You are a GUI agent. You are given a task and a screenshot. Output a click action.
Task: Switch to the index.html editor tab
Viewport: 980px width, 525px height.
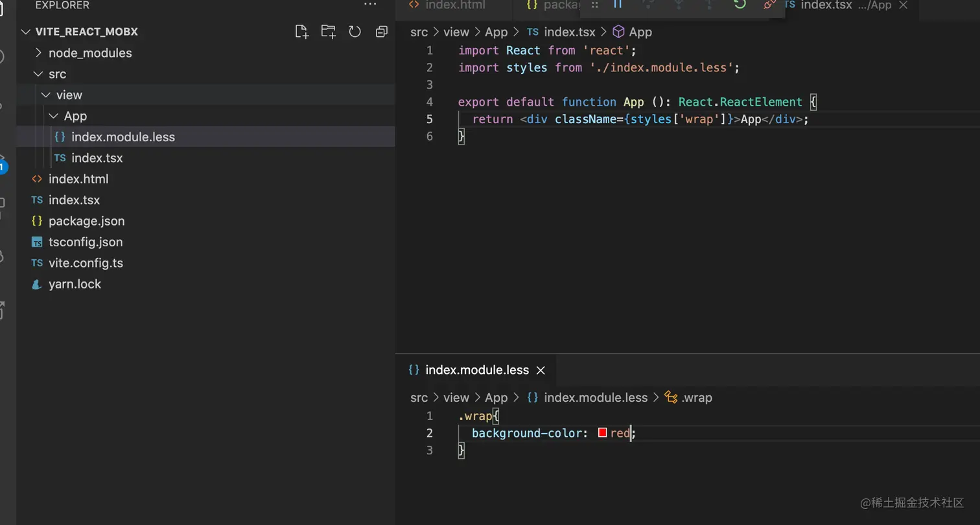[454, 5]
